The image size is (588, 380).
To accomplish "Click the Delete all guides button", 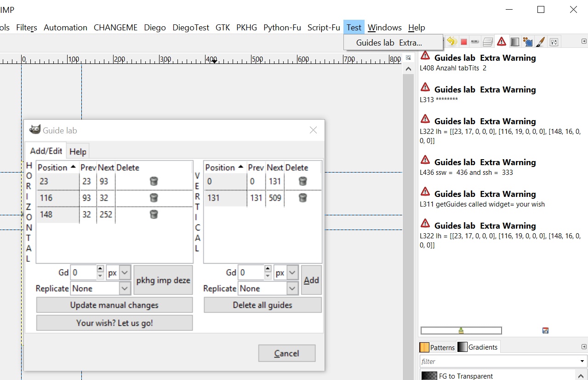I will click(x=263, y=305).
